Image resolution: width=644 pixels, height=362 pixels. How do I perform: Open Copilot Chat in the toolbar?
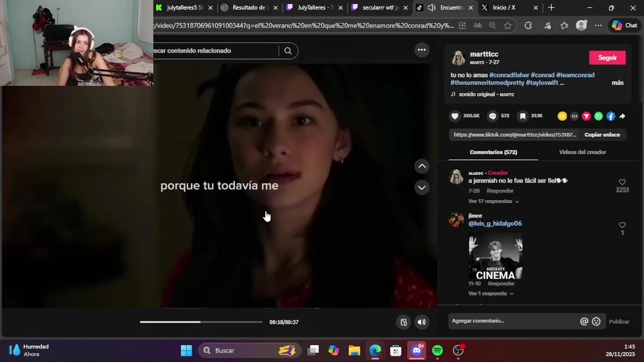624,26
